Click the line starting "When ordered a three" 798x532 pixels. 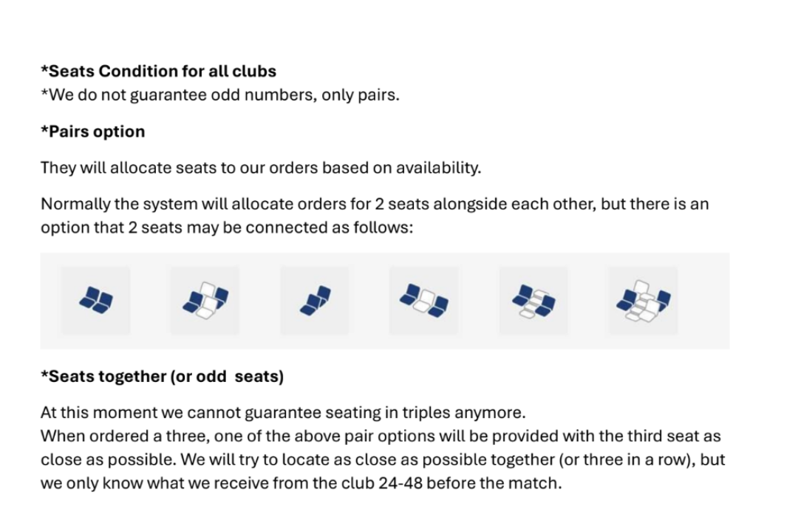(380, 436)
